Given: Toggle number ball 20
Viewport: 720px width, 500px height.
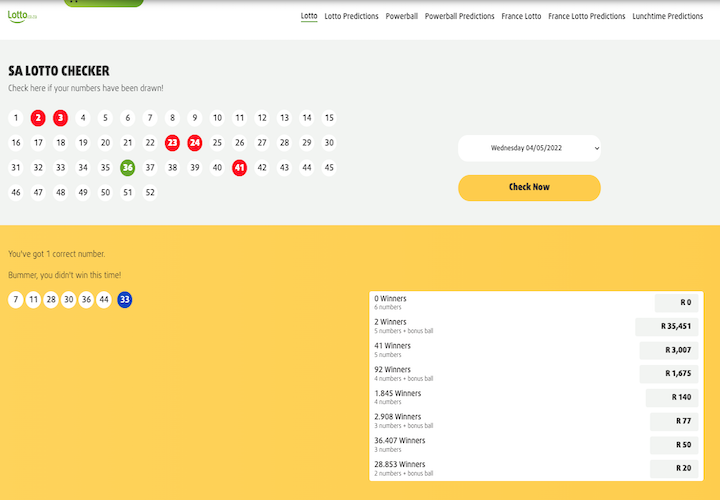Looking at the screenshot, I should pyautogui.click(x=105, y=143).
